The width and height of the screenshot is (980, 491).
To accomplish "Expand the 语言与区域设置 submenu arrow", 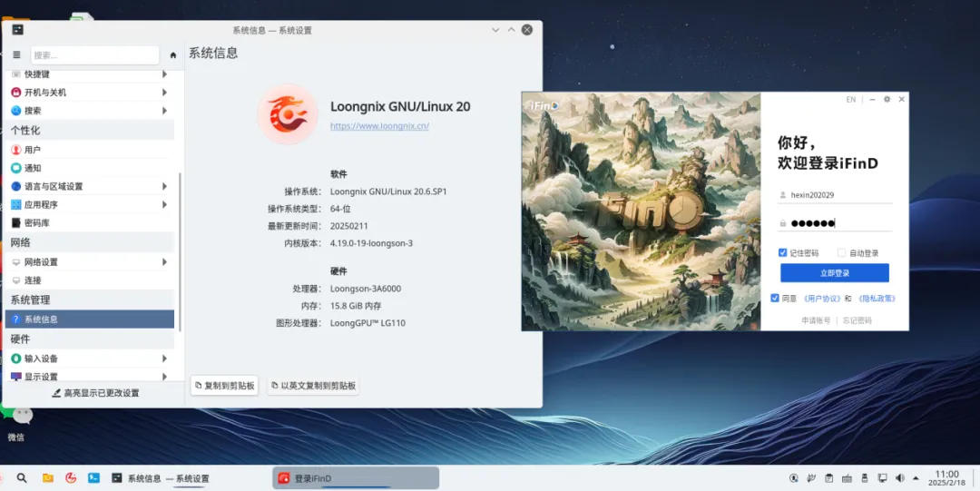I will point(164,186).
